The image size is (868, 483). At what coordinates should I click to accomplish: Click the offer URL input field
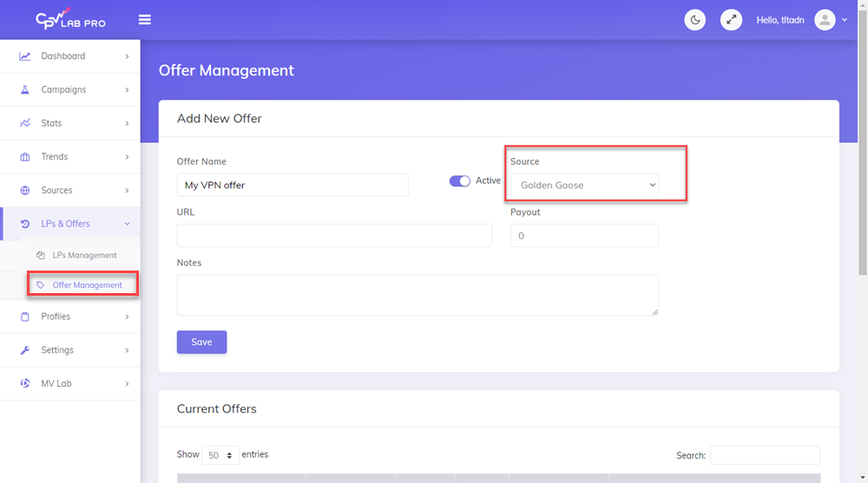(334, 236)
